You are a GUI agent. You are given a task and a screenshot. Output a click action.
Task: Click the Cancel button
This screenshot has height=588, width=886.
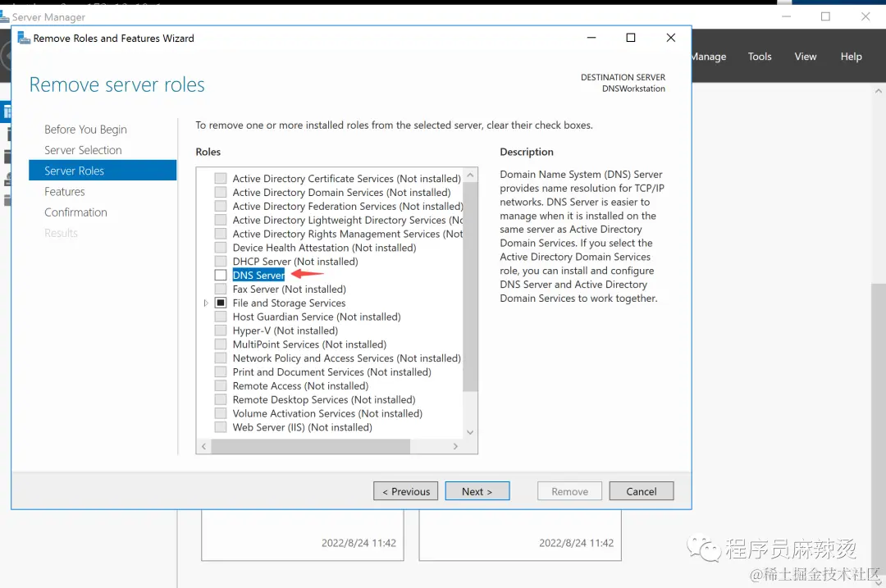click(x=642, y=491)
